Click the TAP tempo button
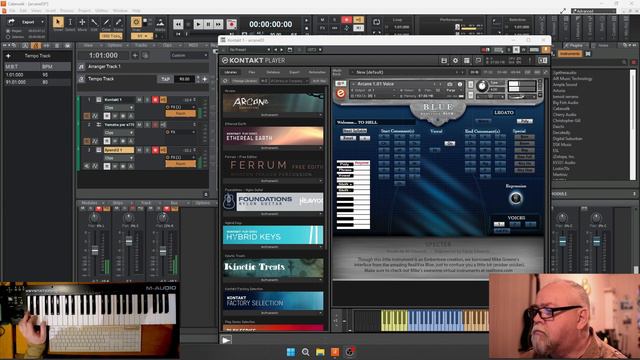 click(165, 79)
